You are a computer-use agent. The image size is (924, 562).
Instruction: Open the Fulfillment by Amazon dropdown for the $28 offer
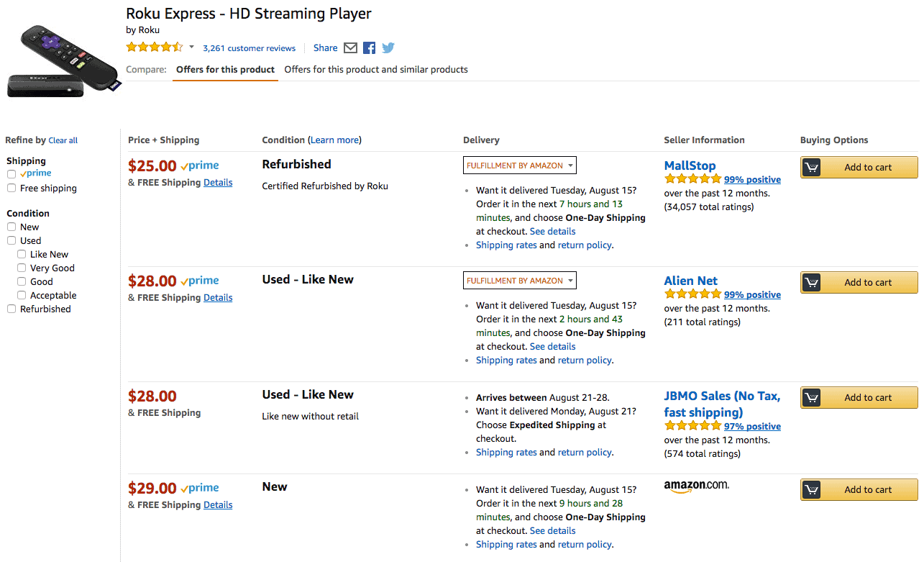tap(519, 280)
